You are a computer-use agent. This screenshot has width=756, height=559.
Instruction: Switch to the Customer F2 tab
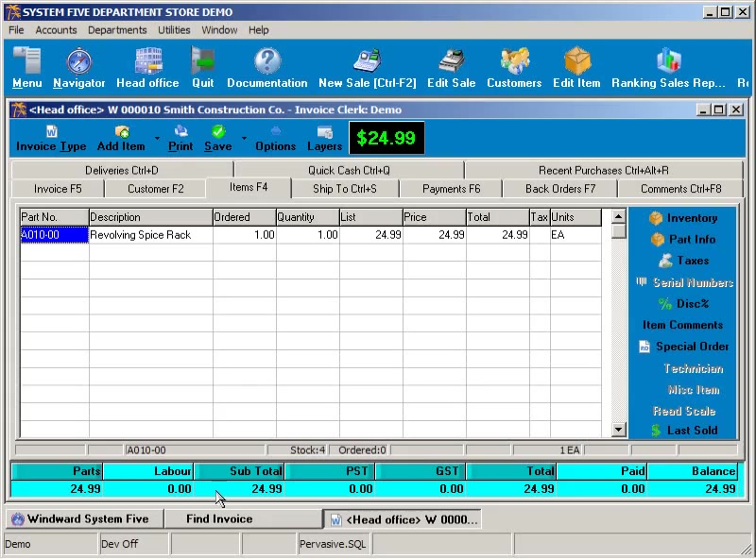pos(156,189)
